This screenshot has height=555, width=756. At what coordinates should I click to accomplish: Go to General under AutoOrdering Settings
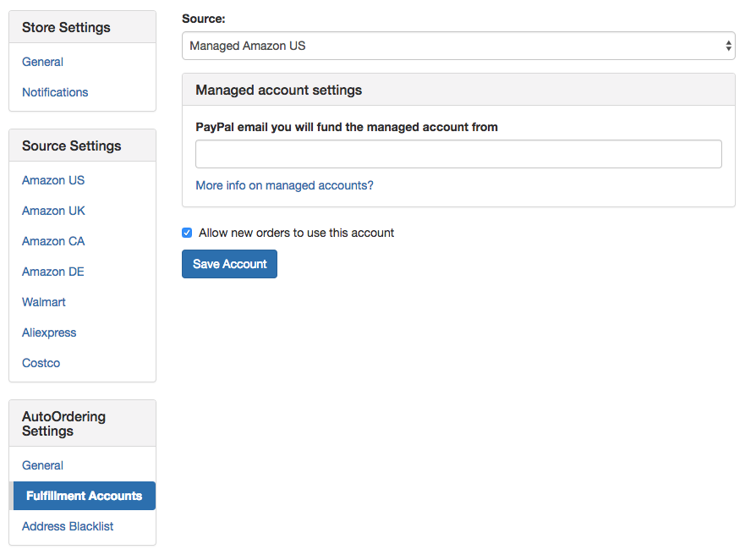click(x=42, y=465)
